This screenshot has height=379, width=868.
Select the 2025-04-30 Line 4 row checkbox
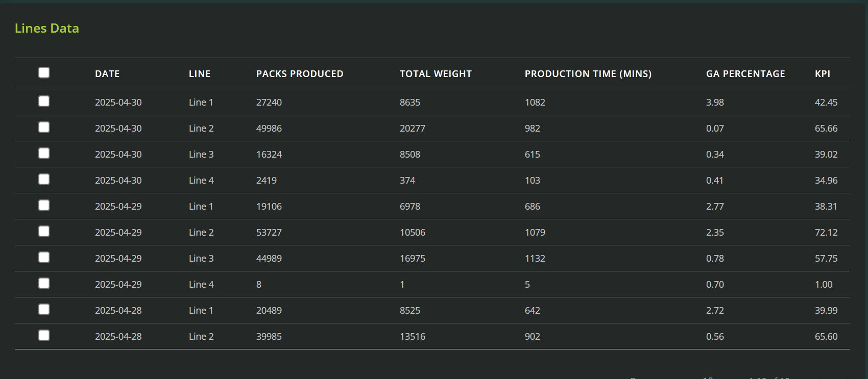pyautogui.click(x=44, y=180)
